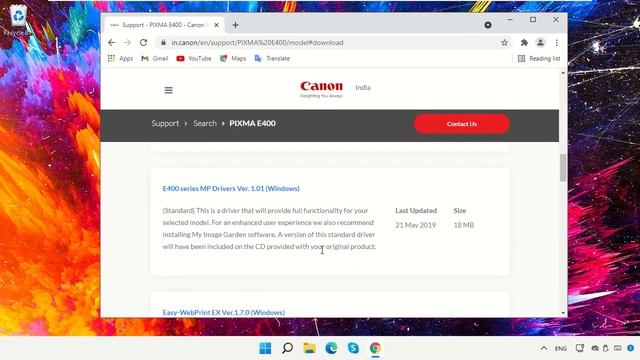This screenshot has height=360, width=640.
Task: Click the 18 MB size value
Action: pyautogui.click(x=464, y=225)
